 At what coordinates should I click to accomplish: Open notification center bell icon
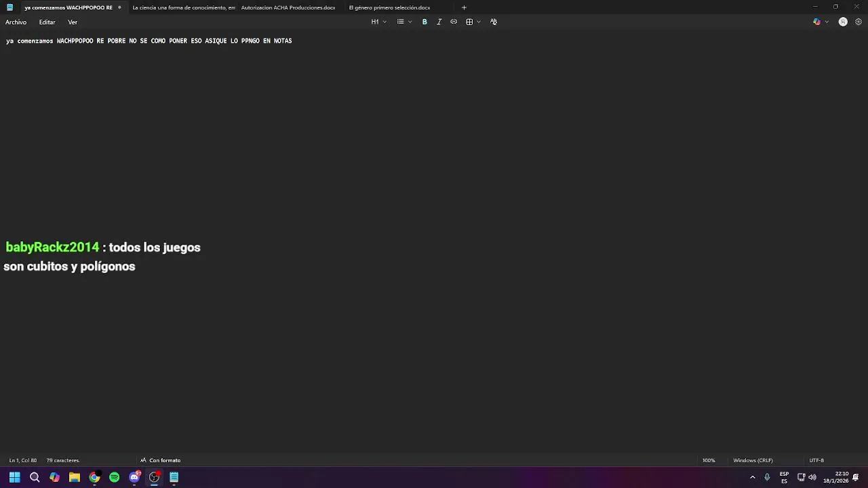click(856, 477)
